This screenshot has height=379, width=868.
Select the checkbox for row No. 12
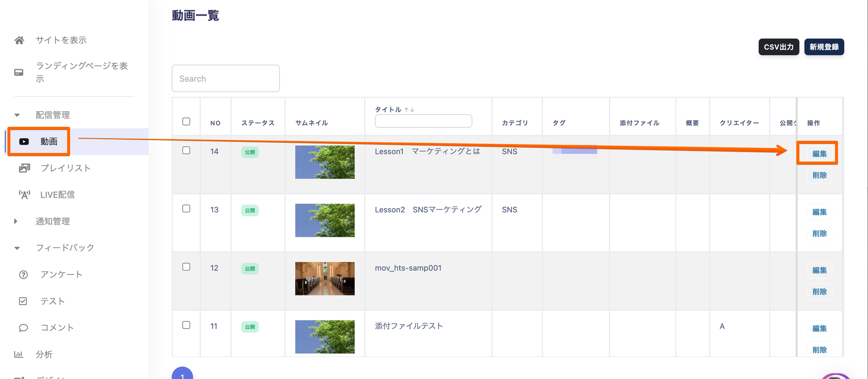pos(186,267)
